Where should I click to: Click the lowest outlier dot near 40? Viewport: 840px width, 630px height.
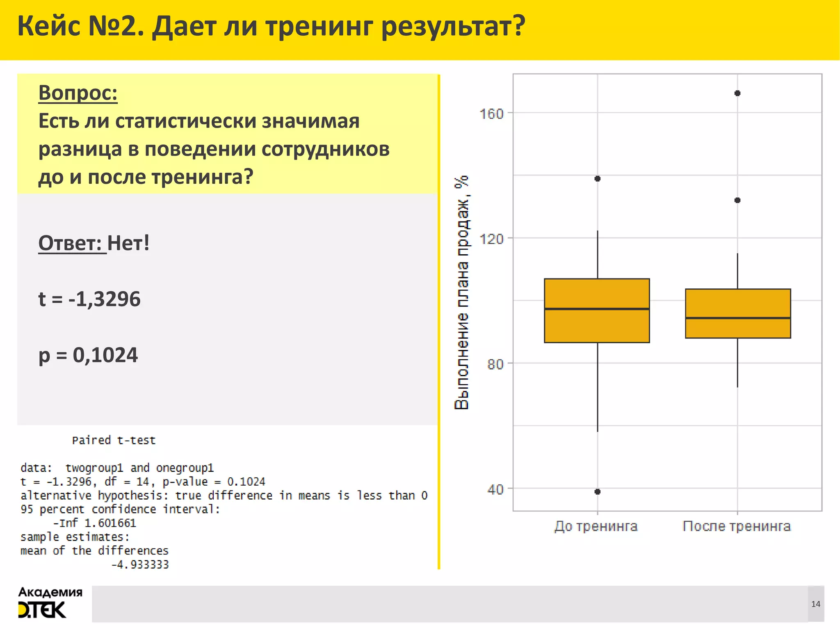[598, 491]
